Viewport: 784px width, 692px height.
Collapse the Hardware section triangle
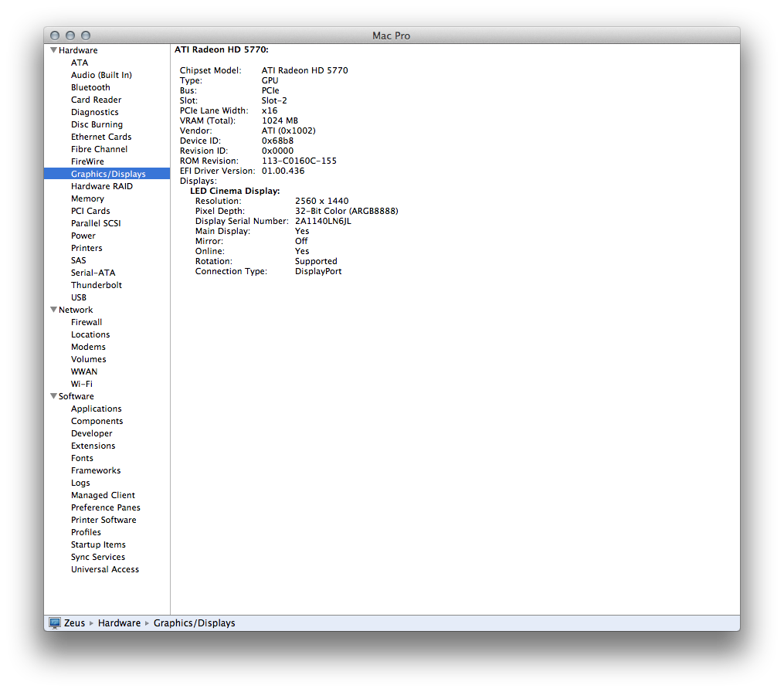pos(53,50)
